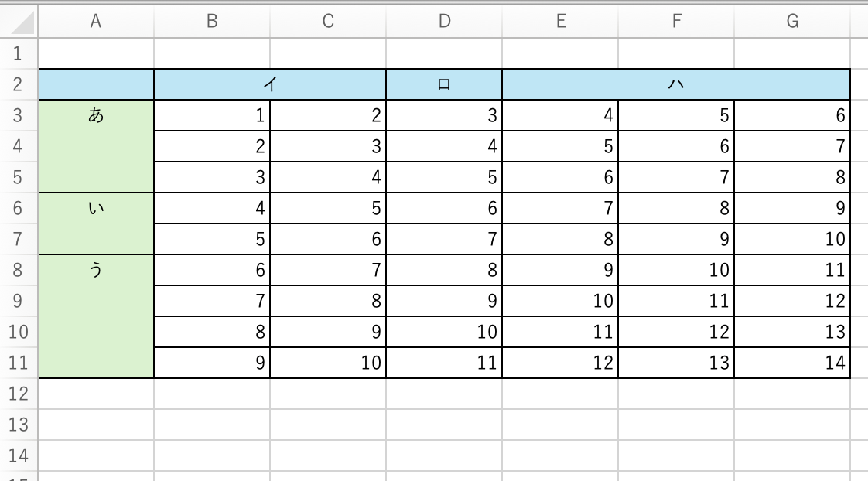Screen dimensions: 868x481
Task: Click the blank blue cell A2
Action: [96, 84]
